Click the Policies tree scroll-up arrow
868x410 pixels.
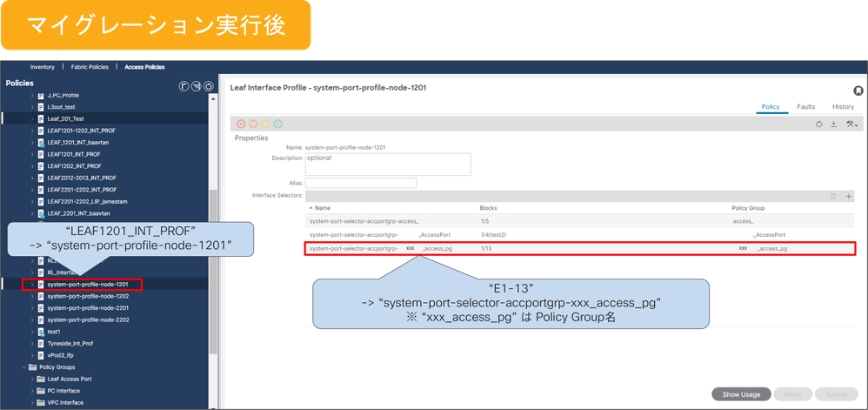[x=213, y=98]
